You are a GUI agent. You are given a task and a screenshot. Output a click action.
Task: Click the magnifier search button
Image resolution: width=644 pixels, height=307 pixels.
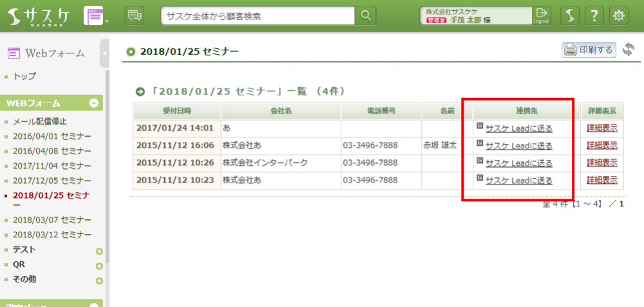point(366,16)
